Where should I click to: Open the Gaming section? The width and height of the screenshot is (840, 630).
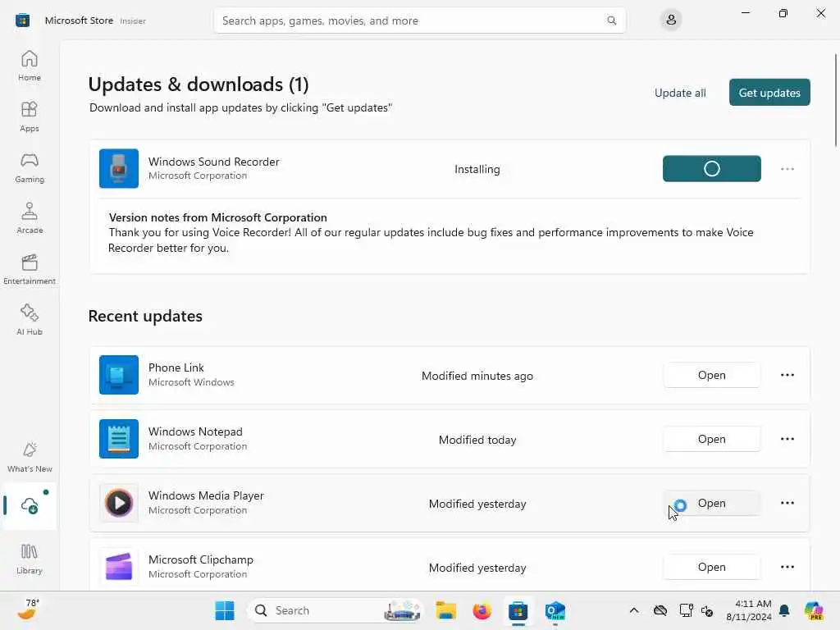30,167
